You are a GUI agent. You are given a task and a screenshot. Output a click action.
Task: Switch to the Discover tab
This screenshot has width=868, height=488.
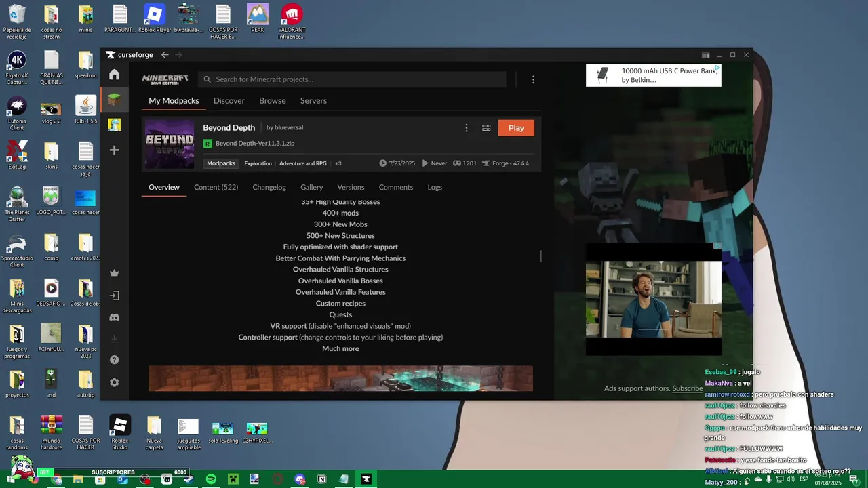click(229, 100)
